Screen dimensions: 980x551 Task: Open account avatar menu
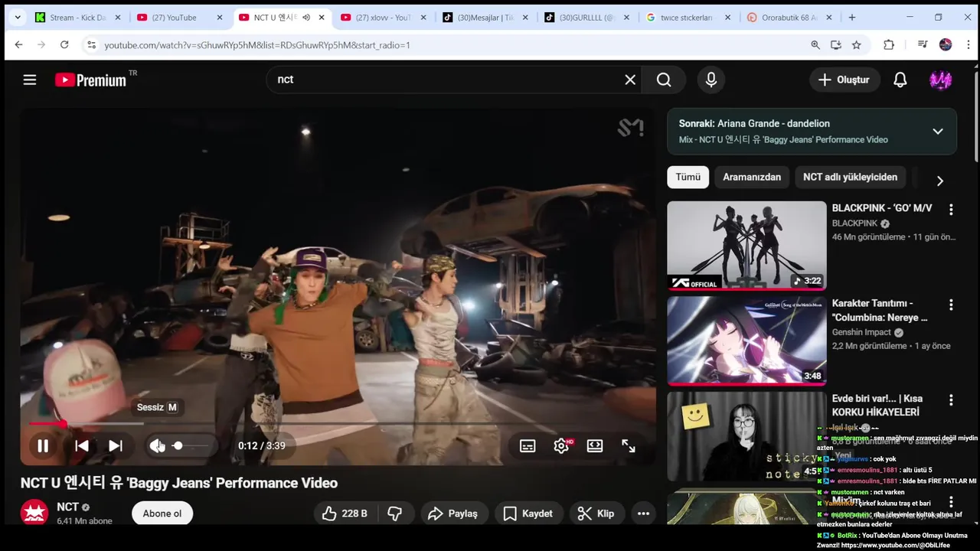(x=940, y=80)
